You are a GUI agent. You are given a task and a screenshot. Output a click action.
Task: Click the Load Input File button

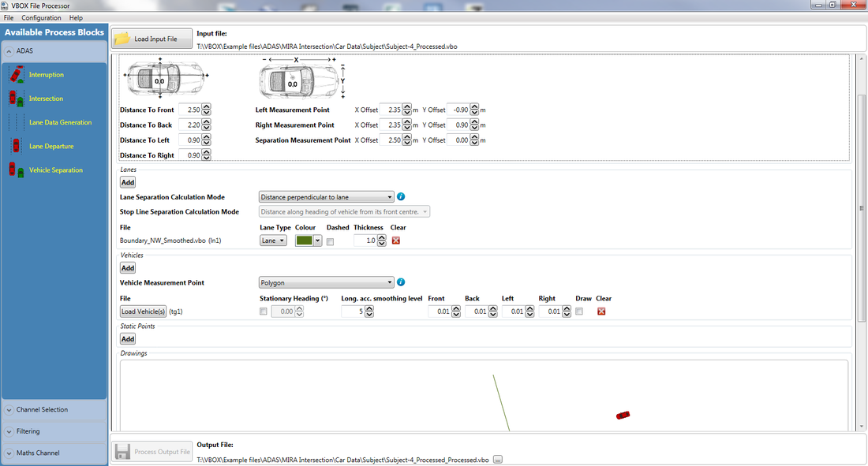pyautogui.click(x=152, y=39)
